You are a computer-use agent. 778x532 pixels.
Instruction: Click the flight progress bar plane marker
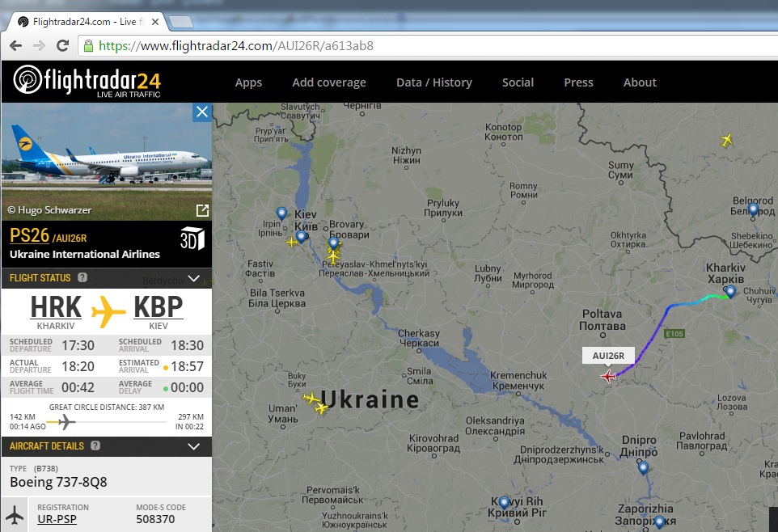tap(66, 422)
